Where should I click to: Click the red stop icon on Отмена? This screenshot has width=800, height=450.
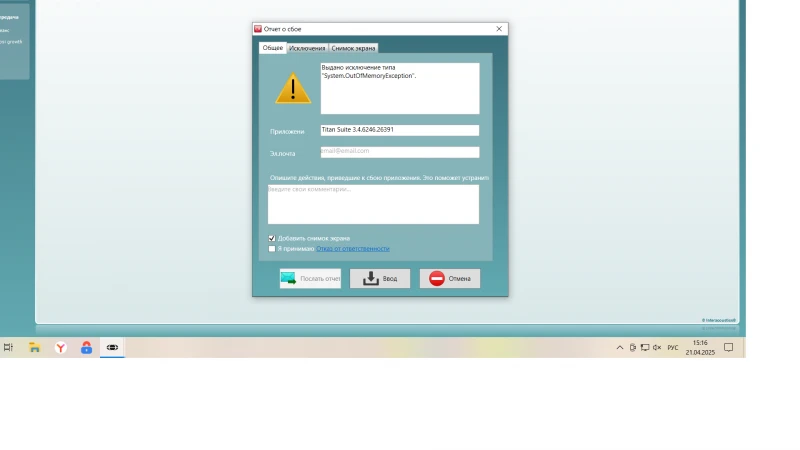pos(437,278)
